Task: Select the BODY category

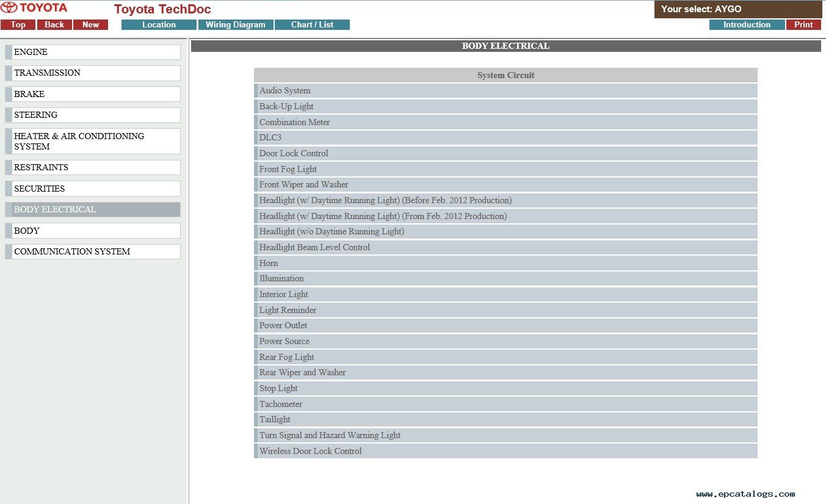Action: pyautogui.click(x=93, y=231)
